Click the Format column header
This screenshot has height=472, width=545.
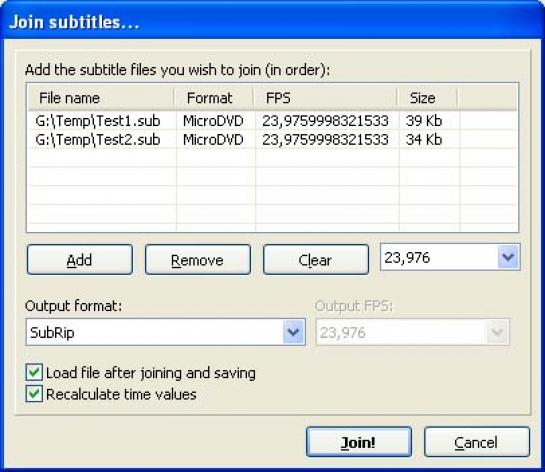[x=214, y=98]
